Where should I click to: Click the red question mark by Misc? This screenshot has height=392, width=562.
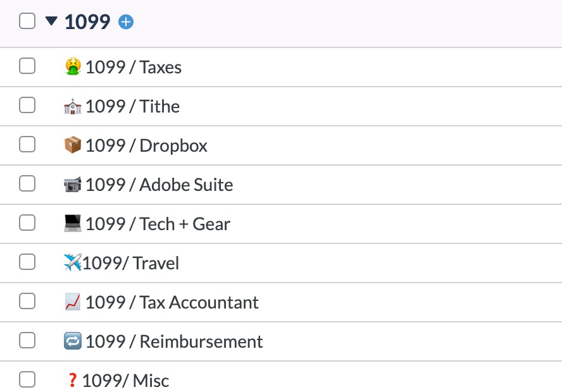click(72, 381)
